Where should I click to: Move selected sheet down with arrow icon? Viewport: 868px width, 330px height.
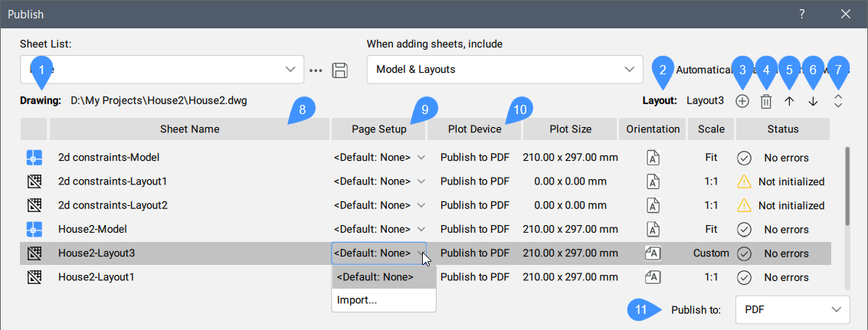[x=813, y=100]
